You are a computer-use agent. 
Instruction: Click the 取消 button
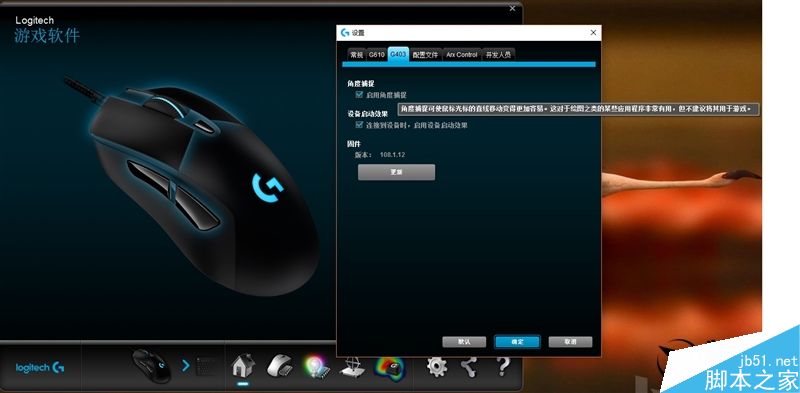570,342
